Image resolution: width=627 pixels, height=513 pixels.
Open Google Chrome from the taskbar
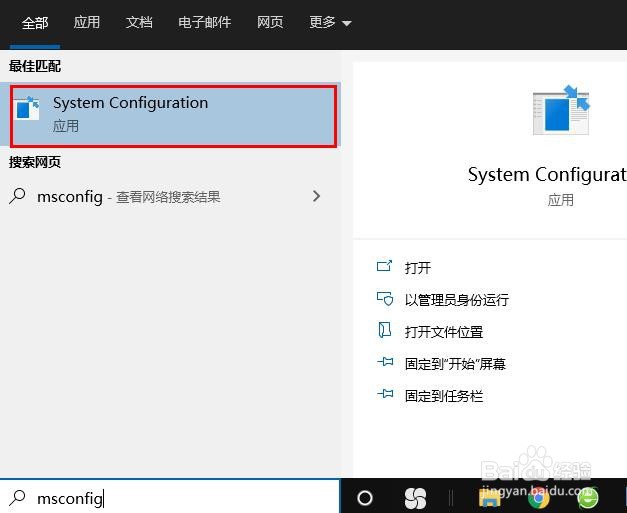point(539,498)
